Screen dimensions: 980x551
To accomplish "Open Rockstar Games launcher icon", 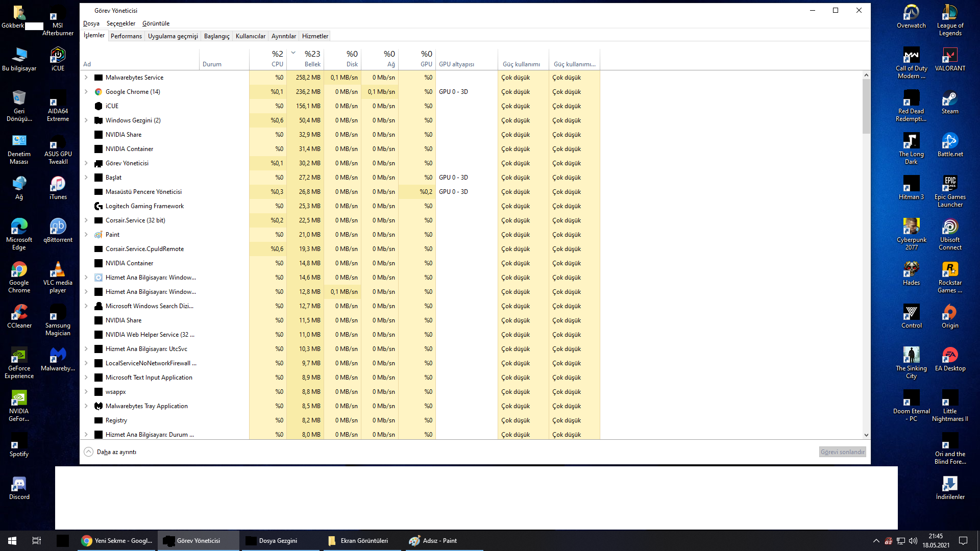I will click(950, 278).
